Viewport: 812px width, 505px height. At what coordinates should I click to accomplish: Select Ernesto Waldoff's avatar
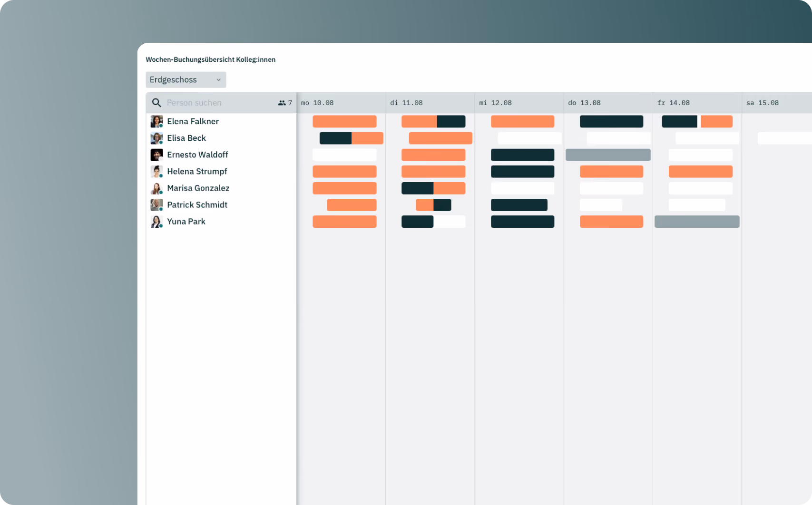coord(157,155)
